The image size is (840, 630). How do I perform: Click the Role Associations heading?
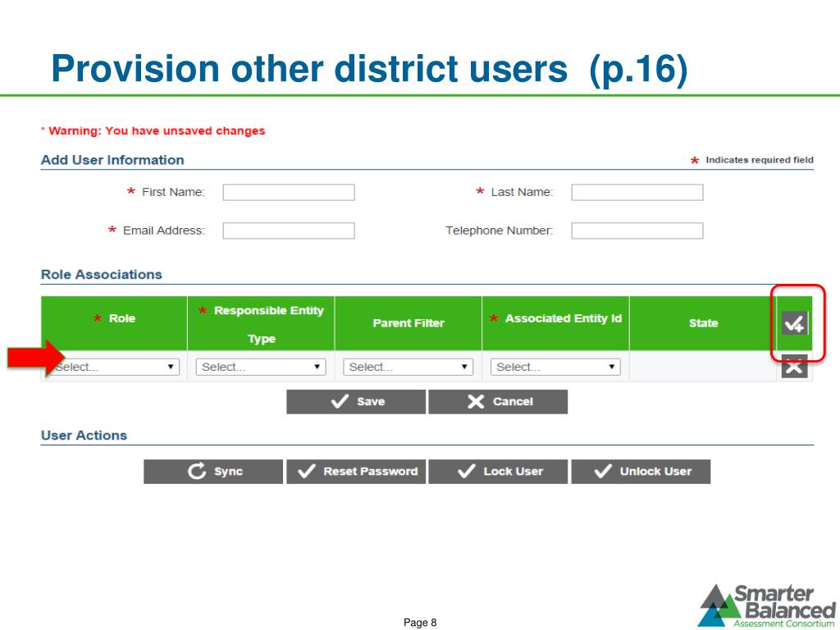[x=101, y=274]
